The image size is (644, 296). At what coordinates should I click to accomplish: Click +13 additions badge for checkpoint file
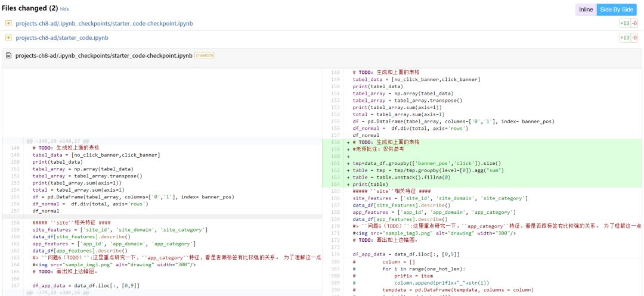pyautogui.click(x=624, y=23)
